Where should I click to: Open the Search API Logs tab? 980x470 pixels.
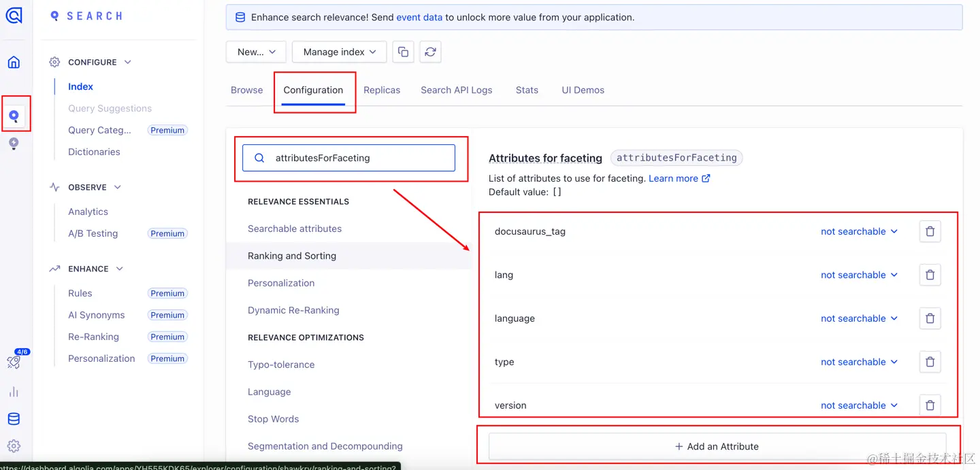tap(457, 90)
